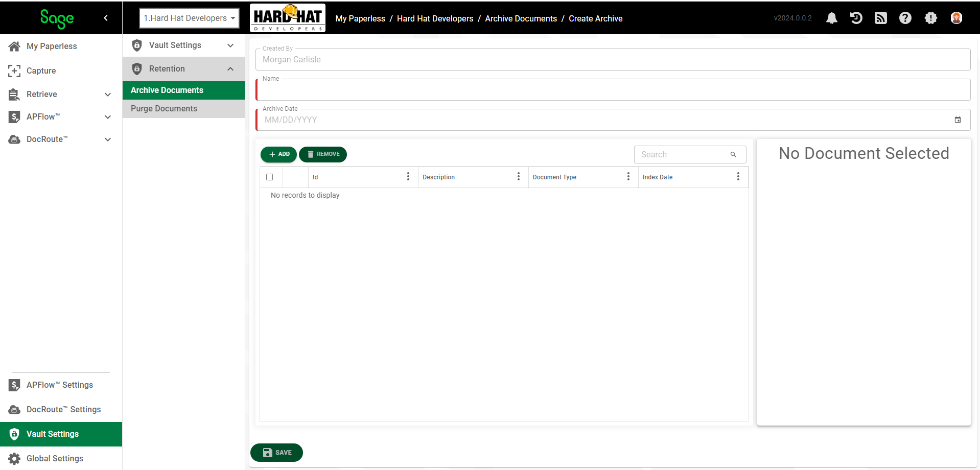Expand the Retrieve menu chevron
980x470 pixels.
108,94
